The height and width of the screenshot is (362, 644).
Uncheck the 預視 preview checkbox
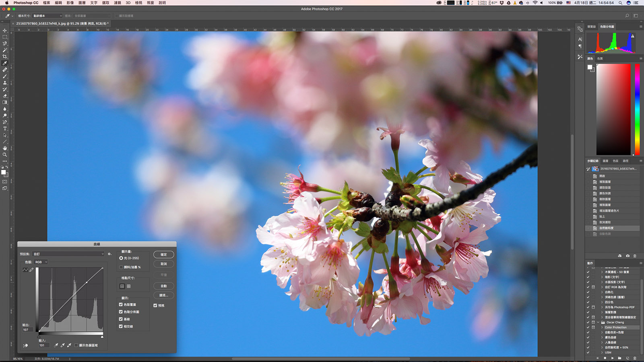(155, 306)
